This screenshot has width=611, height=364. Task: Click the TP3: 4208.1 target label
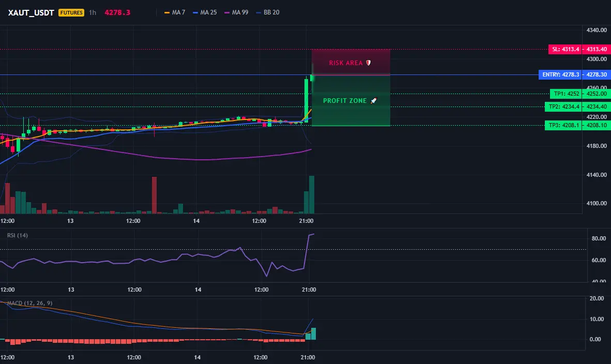(563, 125)
